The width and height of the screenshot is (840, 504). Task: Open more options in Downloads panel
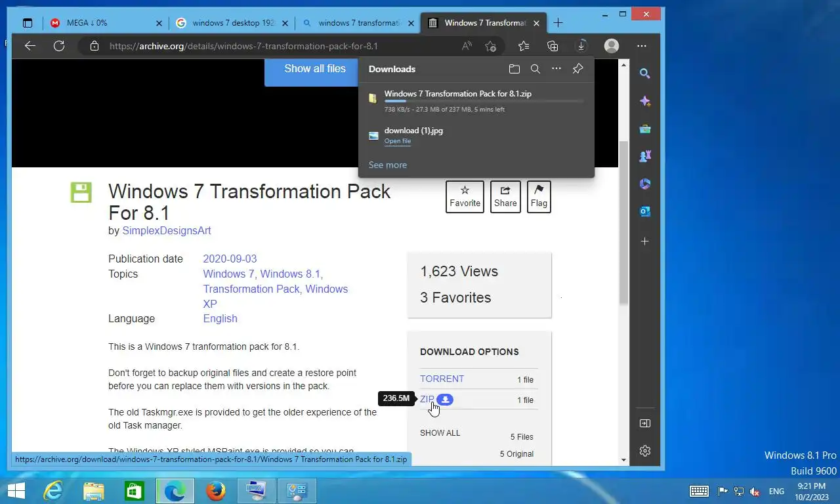coord(556,69)
